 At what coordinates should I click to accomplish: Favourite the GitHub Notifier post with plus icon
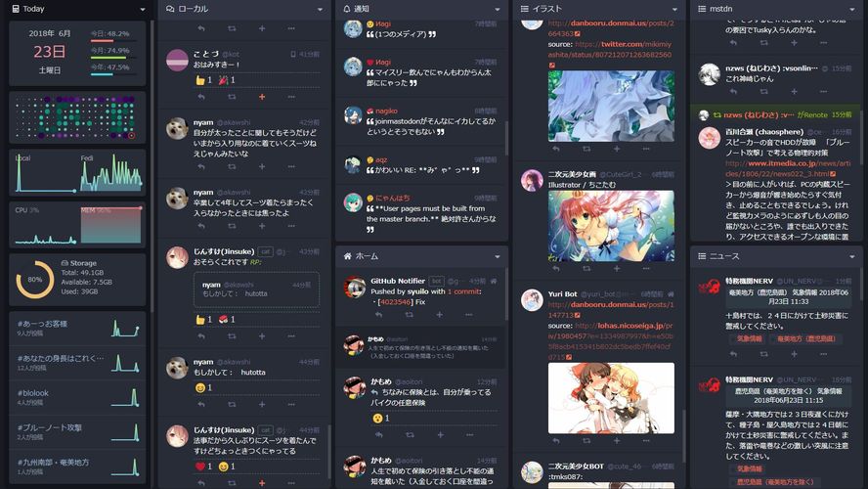(x=439, y=315)
